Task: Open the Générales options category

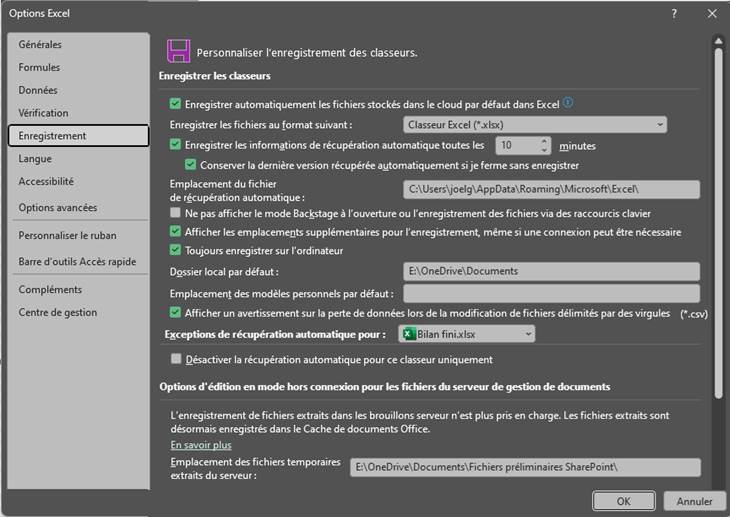Action: click(78, 45)
